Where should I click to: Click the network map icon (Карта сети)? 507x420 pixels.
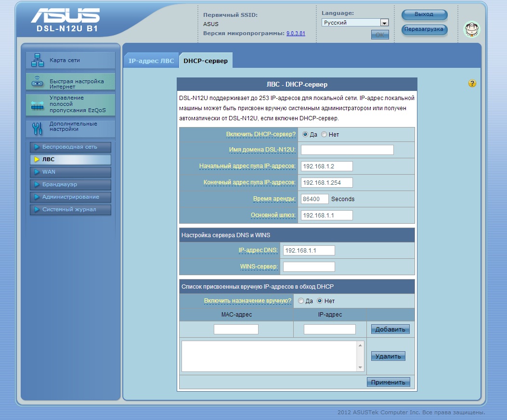tap(37, 61)
